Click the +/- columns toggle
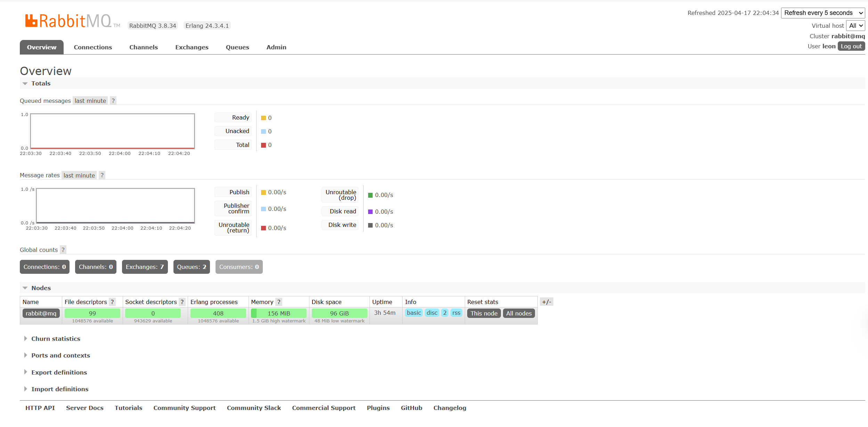The width and height of the screenshot is (868, 427). (546, 302)
